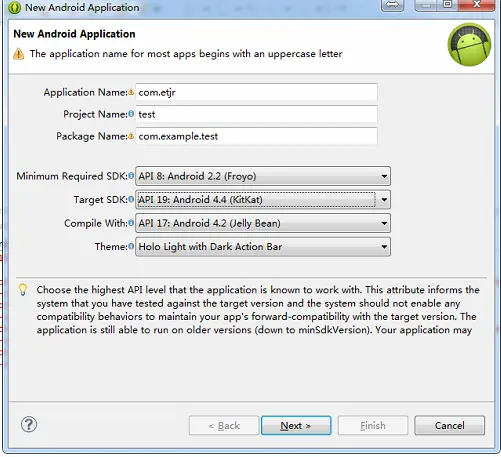Viewport: 501px width, 457px height.
Task: Click in the Package Name field
Action: click(x=256, y=136)
